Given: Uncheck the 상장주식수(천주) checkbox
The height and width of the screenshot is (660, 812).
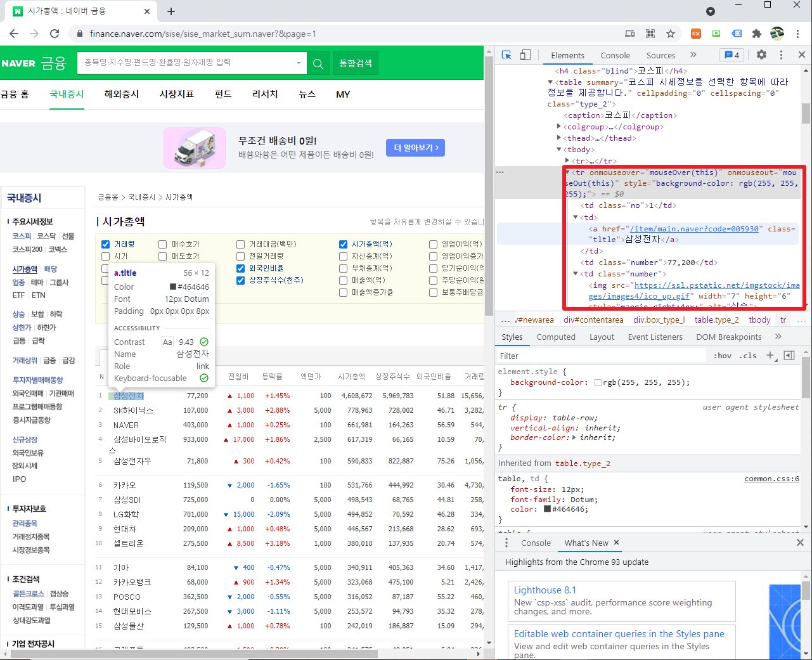Looking at the screenshot, I should [x=241, y=280].
